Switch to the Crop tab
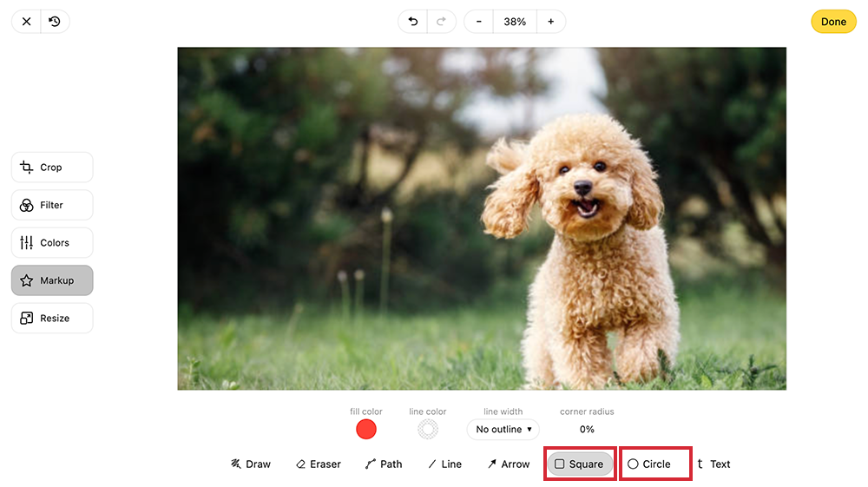 coord(52,168)
